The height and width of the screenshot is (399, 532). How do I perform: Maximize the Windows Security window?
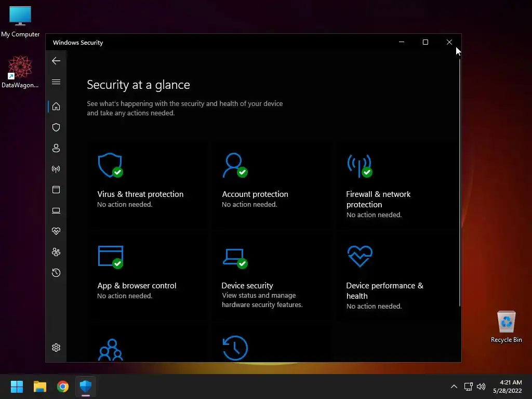[x=425, y=42]
